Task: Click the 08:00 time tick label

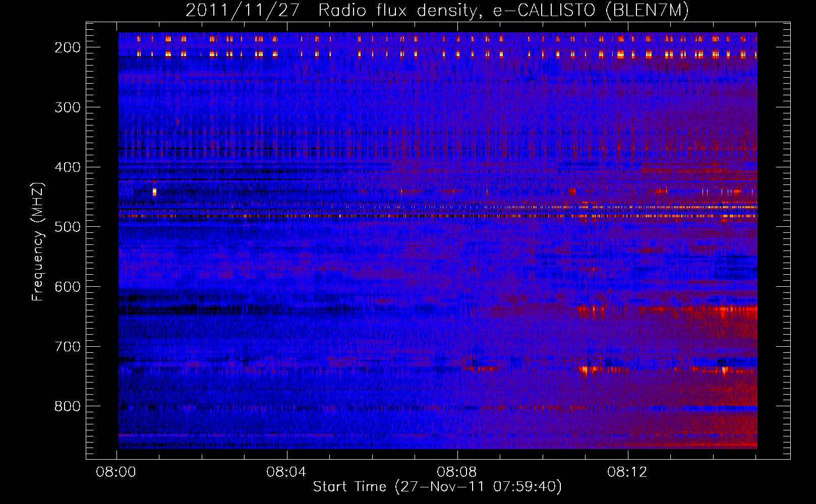Action: click(x=116, y=472)
